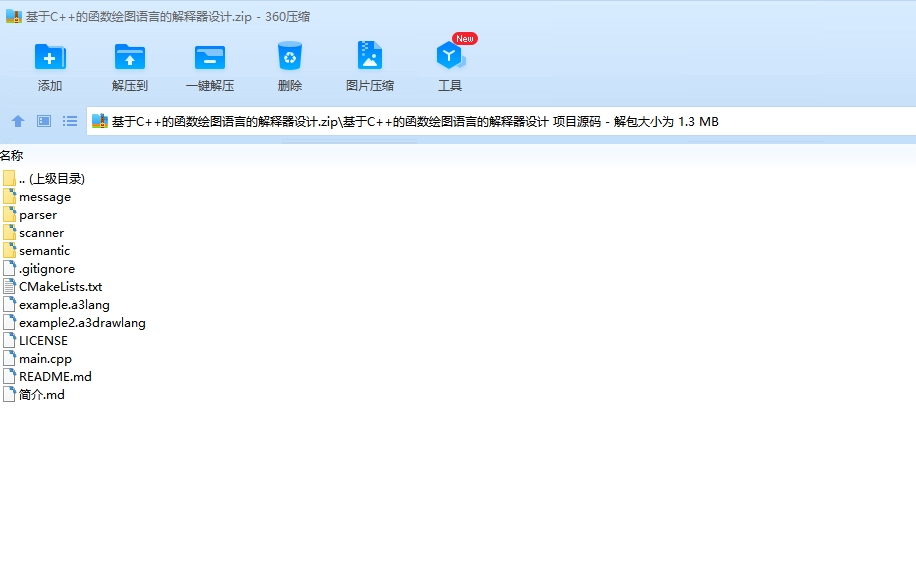This screenshot has width=916, height=566.
Task: Open the 工具 (Tools) icon
Action: pyautogui.click(x=450, y=56)
